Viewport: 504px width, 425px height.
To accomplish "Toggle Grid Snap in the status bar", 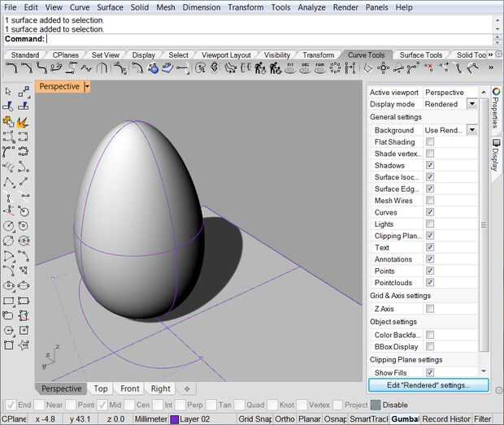I will (255, 418).
